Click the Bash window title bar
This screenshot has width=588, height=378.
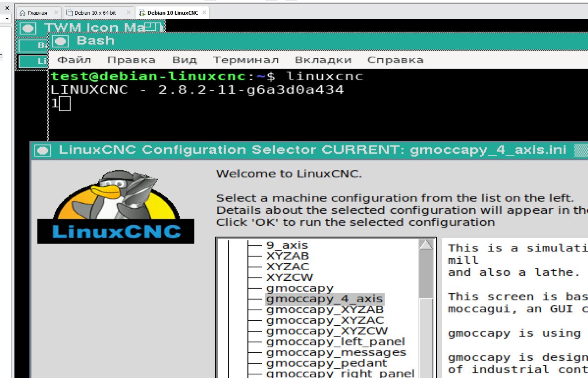tap(318, 41)
